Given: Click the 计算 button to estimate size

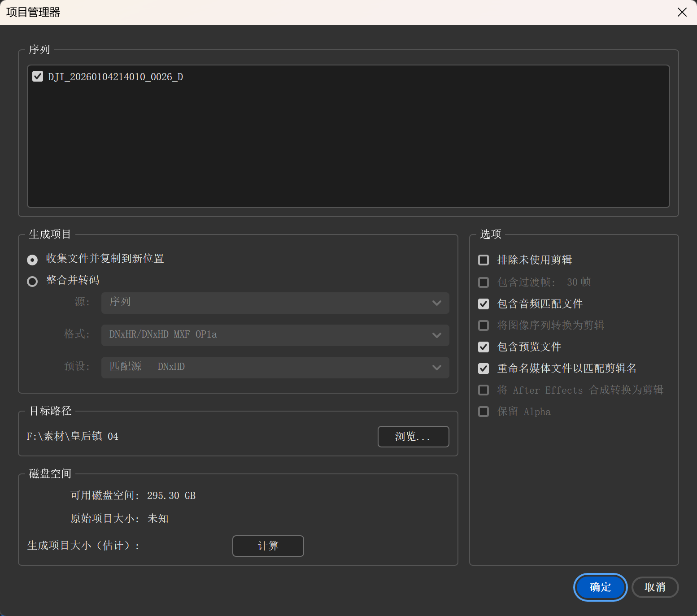Looking at the screenshot, I should (268, 546).
